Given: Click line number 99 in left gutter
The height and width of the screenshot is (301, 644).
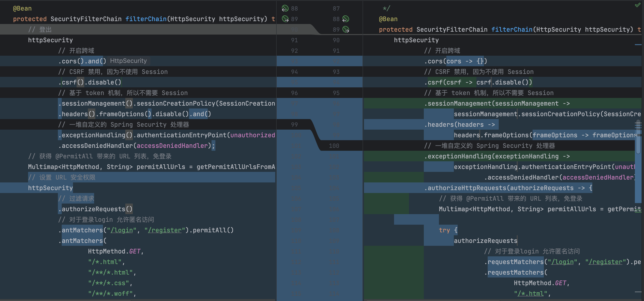Looking at the screenshot, I should click(x=294, y=125).
